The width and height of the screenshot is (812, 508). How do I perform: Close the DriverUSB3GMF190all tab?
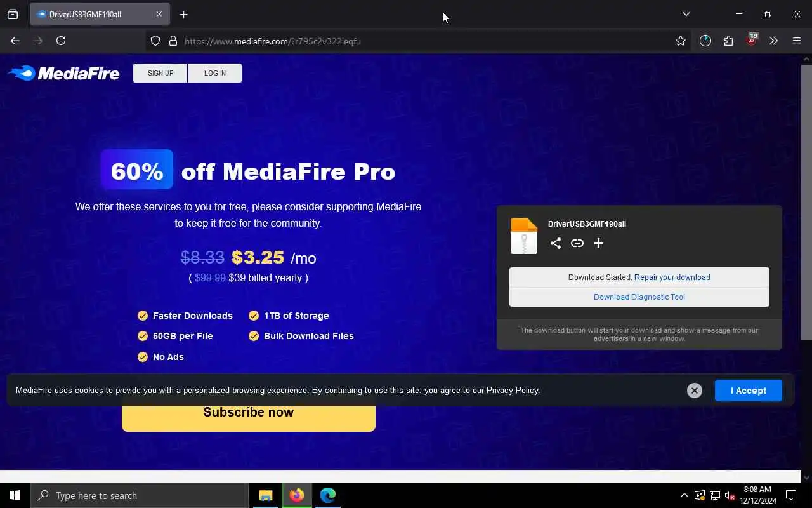[x=159, y=14]
